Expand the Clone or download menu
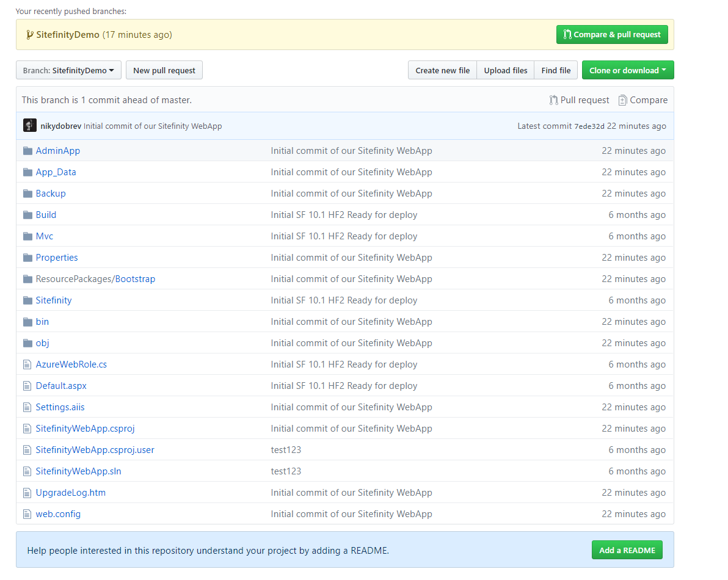Screen dimensions: 728x580 [x=627, y=70]
